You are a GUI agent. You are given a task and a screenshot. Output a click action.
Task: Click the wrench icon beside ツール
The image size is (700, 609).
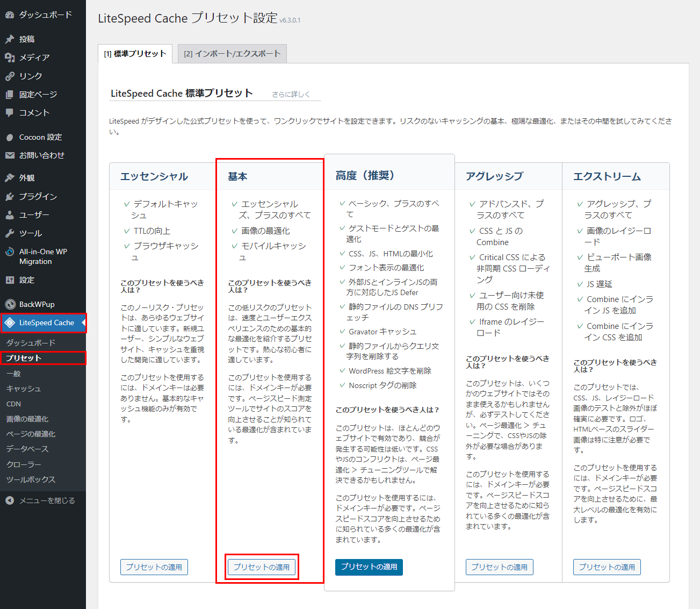(x=10, y=233)
